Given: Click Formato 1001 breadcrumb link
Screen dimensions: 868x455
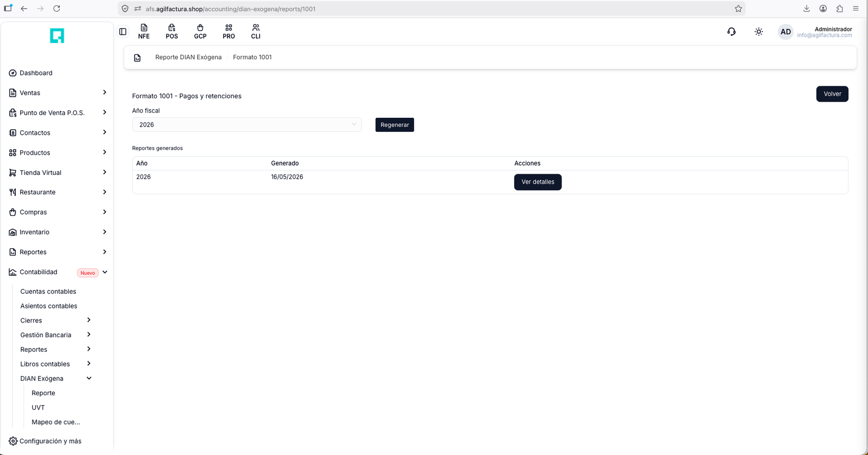Looking at the screenshot, I should tap(252, 57).
